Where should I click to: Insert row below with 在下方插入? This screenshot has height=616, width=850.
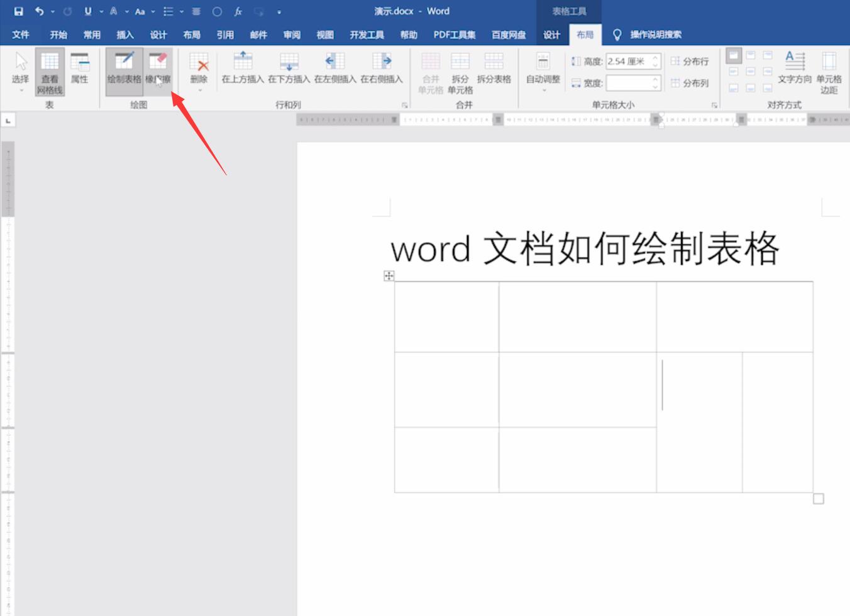289,68
